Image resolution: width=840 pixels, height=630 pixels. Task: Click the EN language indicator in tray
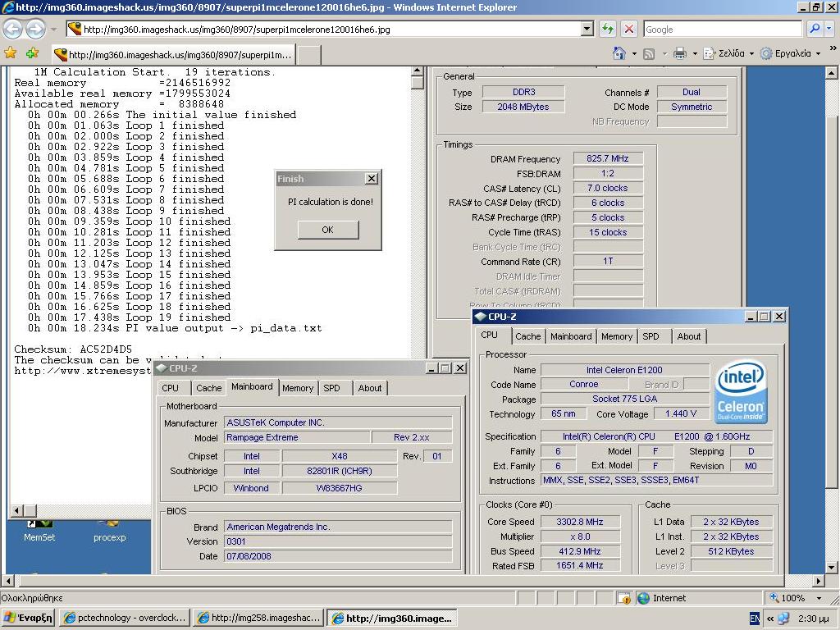(x=755, y=619)
